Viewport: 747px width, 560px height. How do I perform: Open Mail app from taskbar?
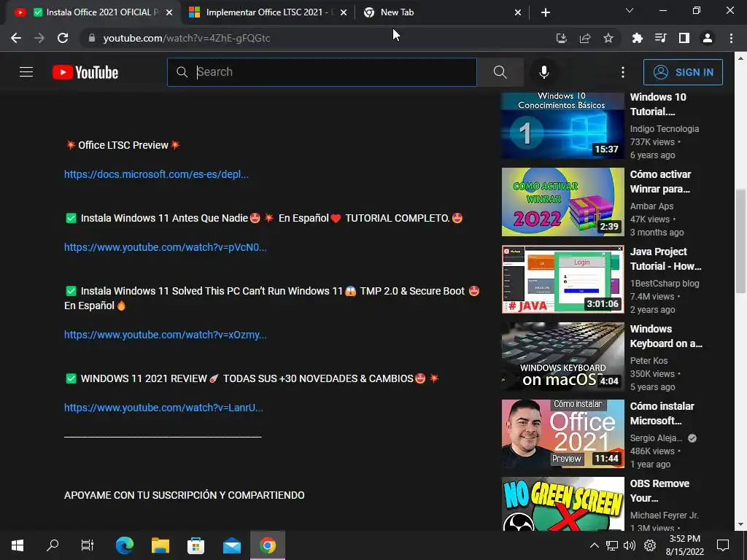coord(232,545)
